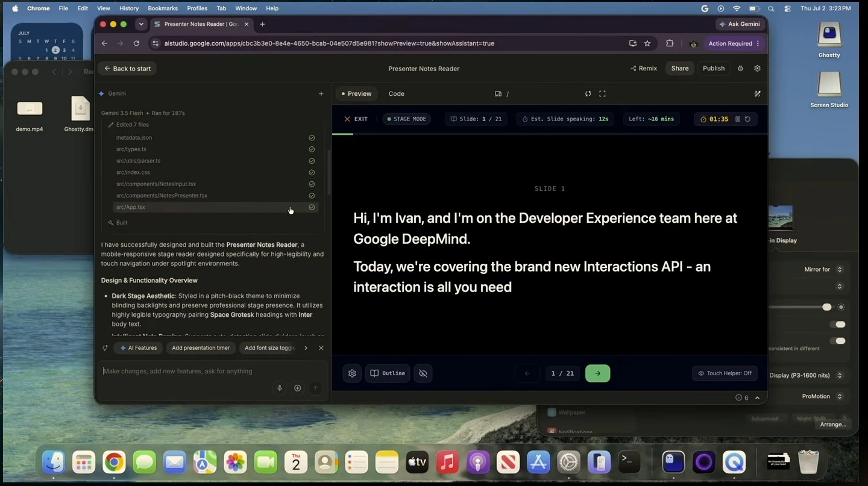Toggle upper switch in Displays settings window
Image resolution: width=868 pixels, height=486 pixels.
point(837,325)
